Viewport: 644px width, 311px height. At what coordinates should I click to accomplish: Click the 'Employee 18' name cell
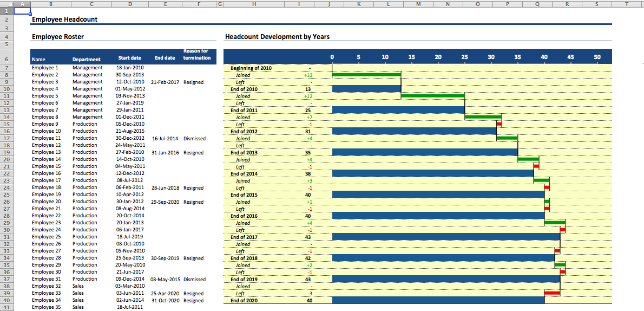pyautogui.click(x=46, y=187)
